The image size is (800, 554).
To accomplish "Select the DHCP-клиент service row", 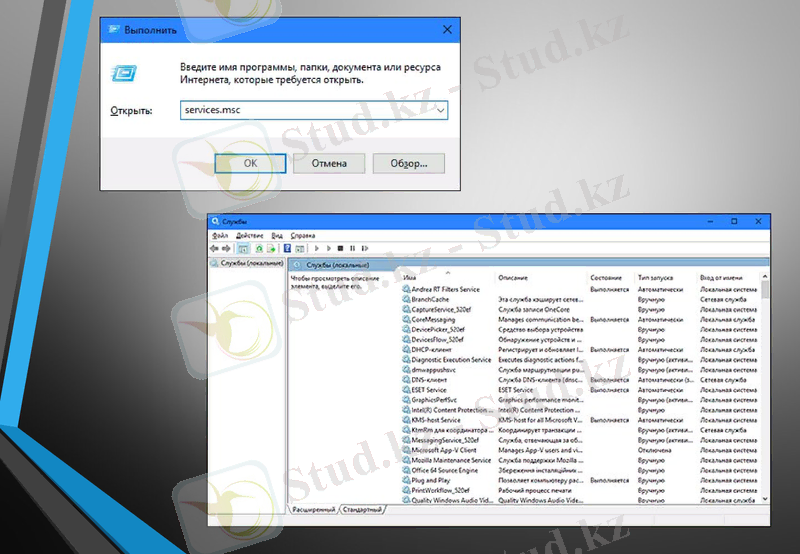I will 431,350.
